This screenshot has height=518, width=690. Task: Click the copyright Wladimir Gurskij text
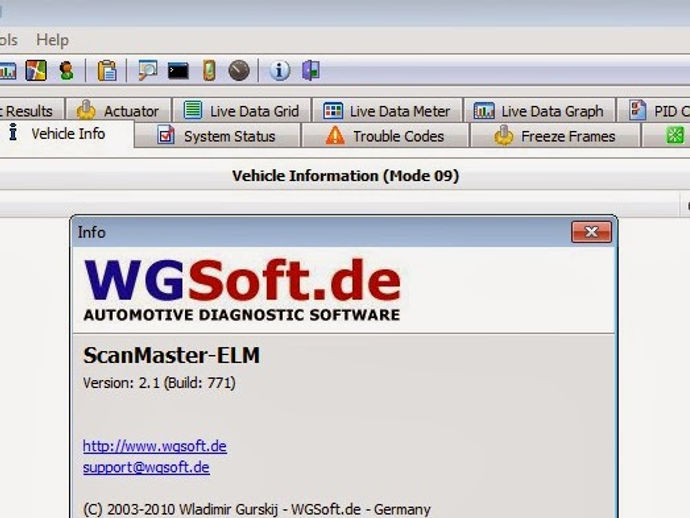point(257,509)
